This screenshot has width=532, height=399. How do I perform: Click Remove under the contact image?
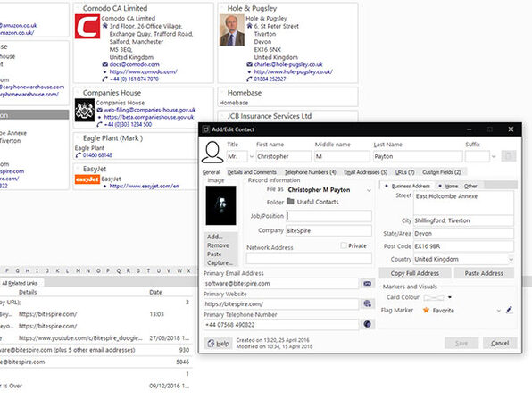[x=218, y=245]
